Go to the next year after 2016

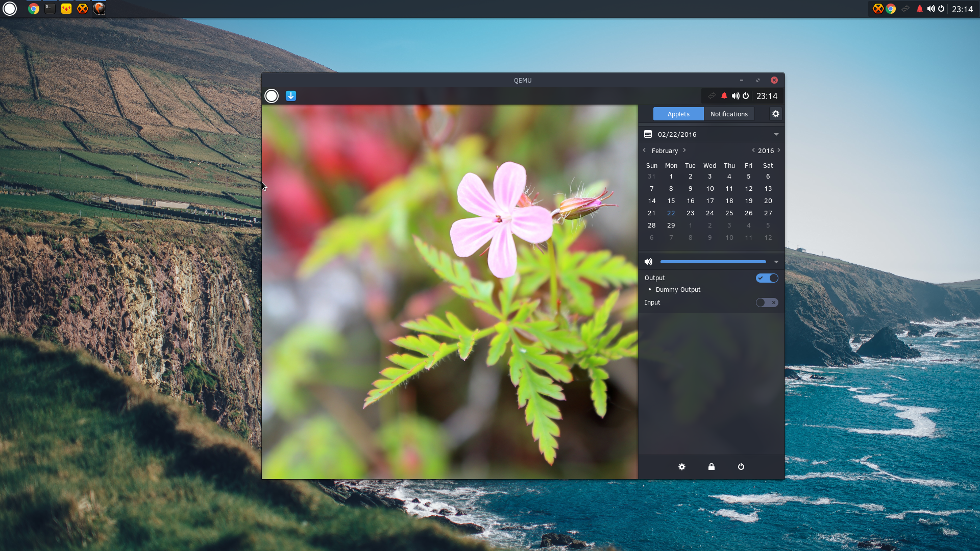779,151
